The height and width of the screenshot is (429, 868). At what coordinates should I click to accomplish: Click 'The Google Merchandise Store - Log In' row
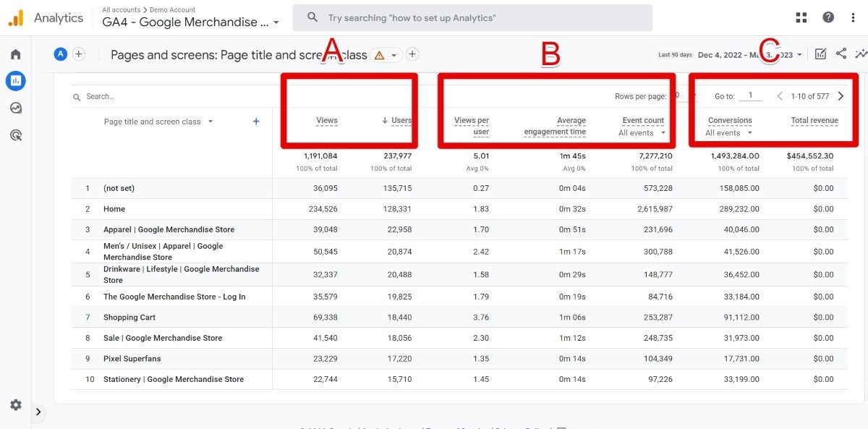174,297
